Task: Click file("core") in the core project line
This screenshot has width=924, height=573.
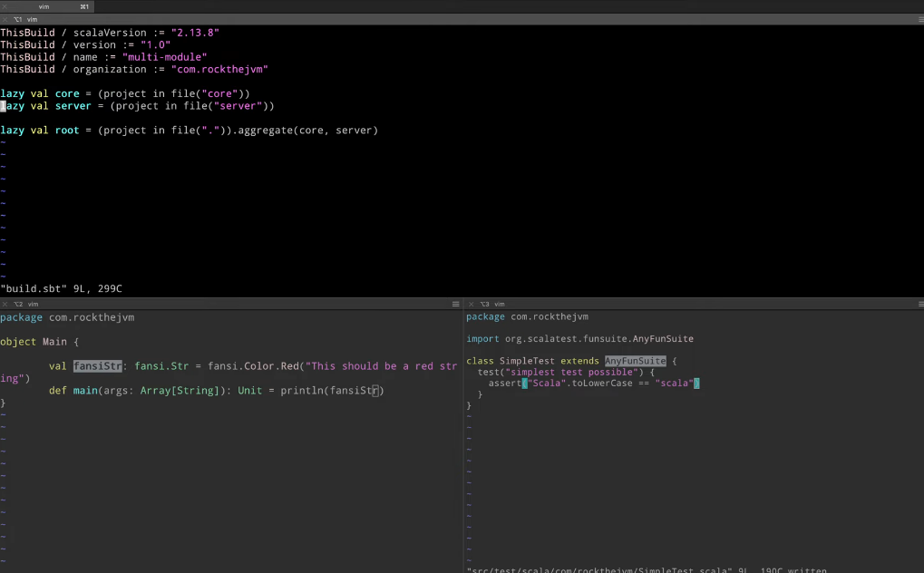Action: (208, 93)
